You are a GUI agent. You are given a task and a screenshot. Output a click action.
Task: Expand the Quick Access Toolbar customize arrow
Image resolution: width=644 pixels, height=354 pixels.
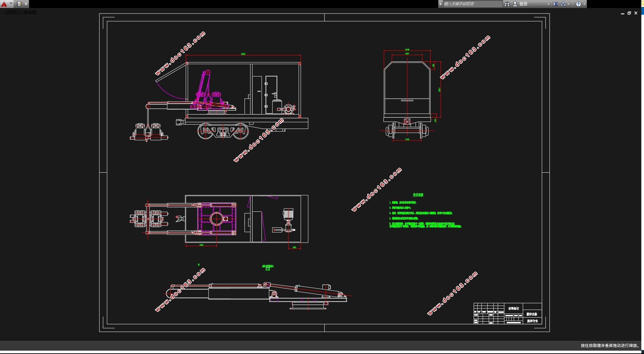26,4
